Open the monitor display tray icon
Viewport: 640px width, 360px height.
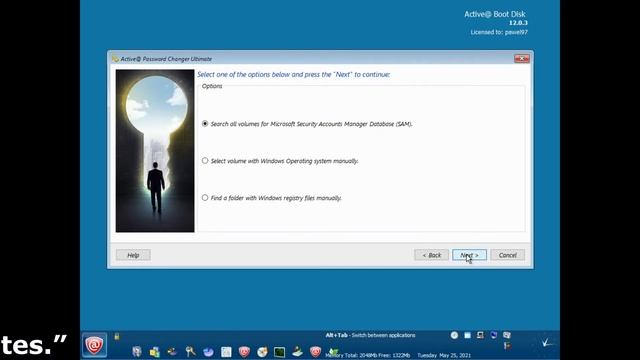[x=480, y=335]
